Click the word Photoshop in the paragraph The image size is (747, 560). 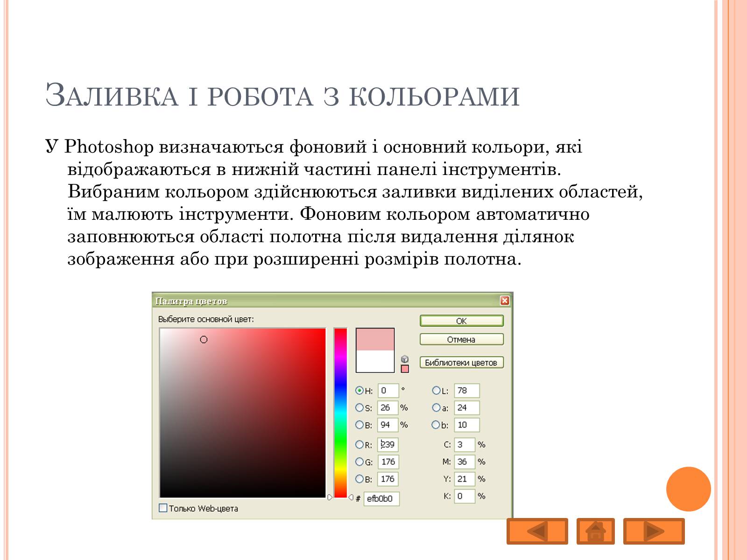[x=109, y=147]
